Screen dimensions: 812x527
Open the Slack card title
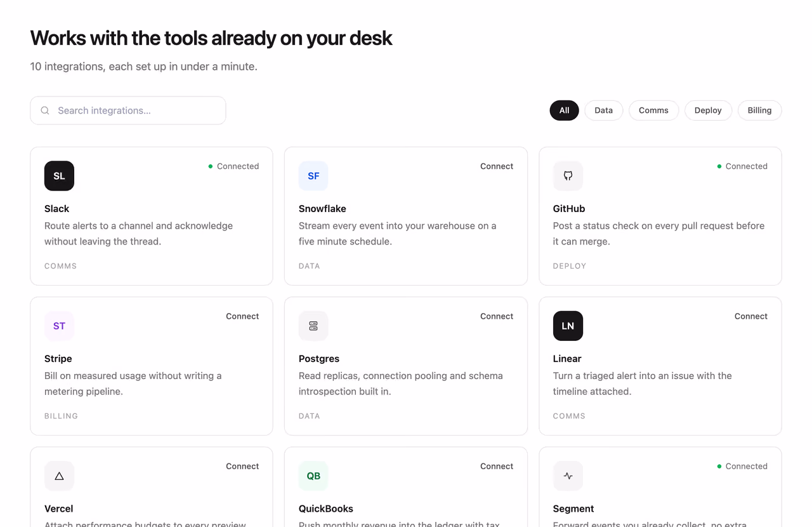point(56,209)
